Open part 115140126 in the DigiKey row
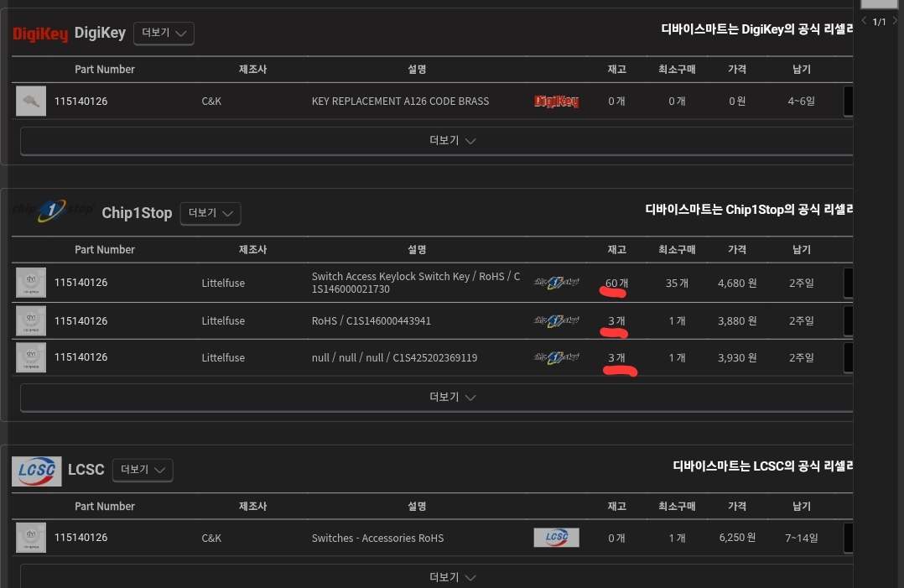The image size is (904, 588). point(81,101)
